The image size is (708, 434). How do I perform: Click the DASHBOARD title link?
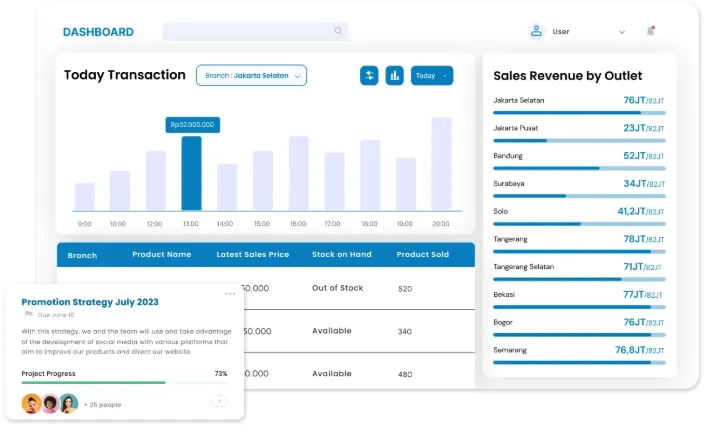[98, 32]
